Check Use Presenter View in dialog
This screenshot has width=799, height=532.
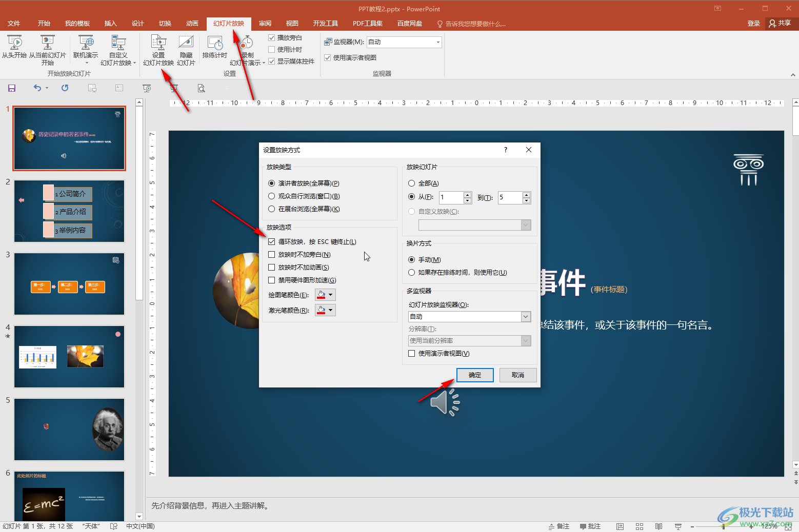point(412,354)
